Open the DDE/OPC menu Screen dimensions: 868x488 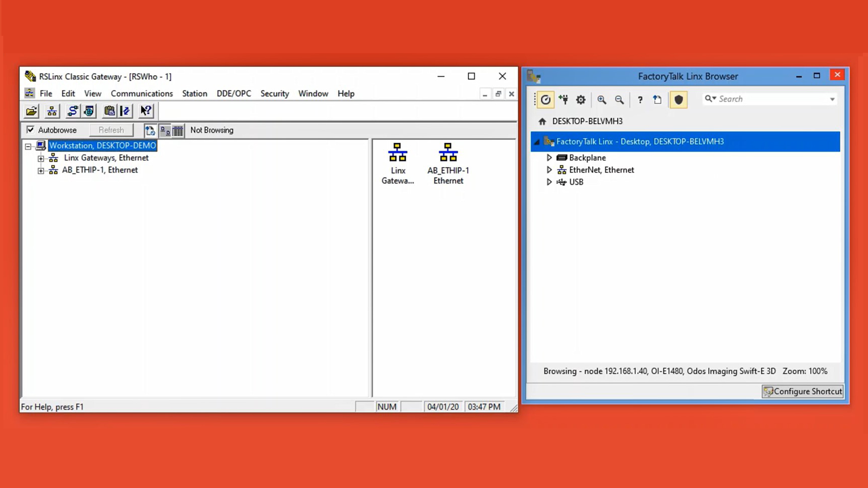point(234,94)
